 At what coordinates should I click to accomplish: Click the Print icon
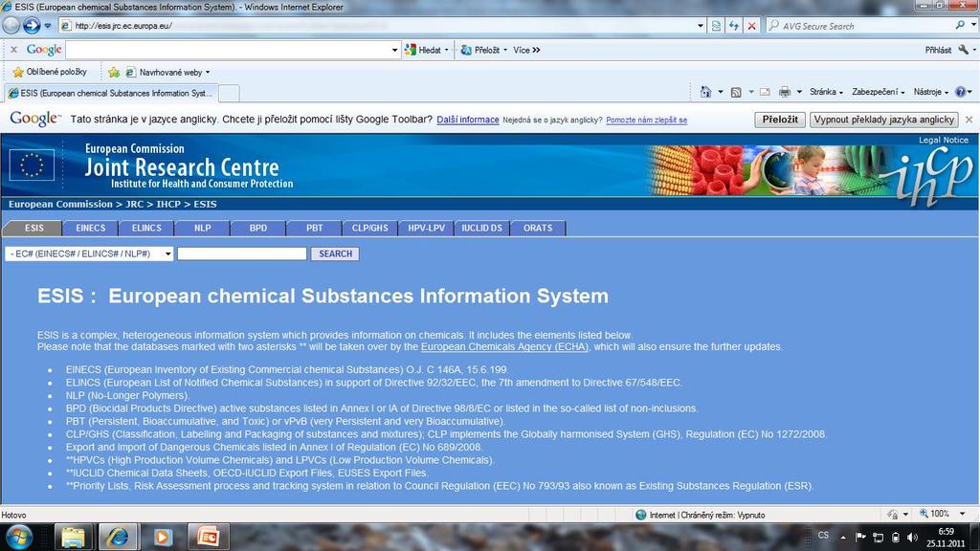pyautogui.click(x=785, y=92)
